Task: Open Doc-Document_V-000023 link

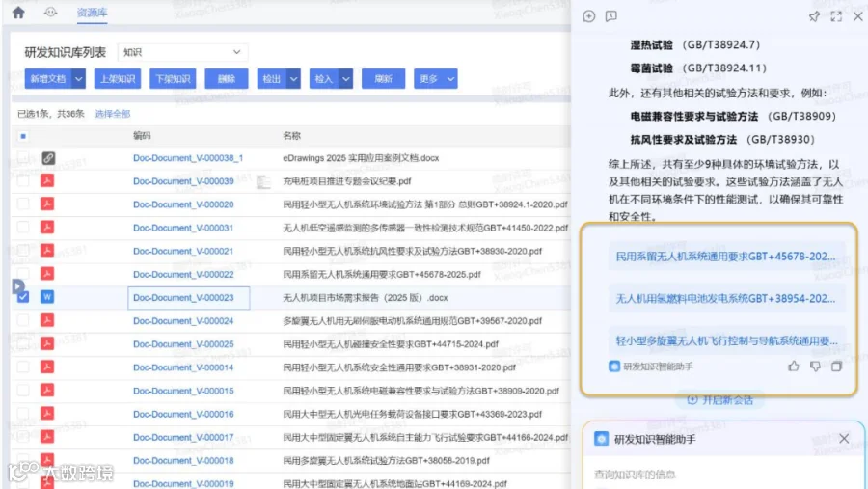Action: [183, 297]
